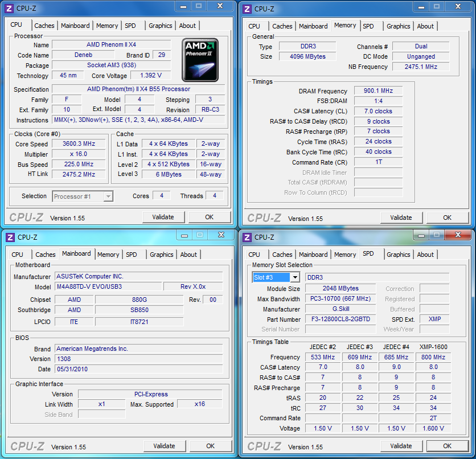This screenshot has width=476, height=459.
Task: Click OK in the Mainboard tab window
Action: 210,446
